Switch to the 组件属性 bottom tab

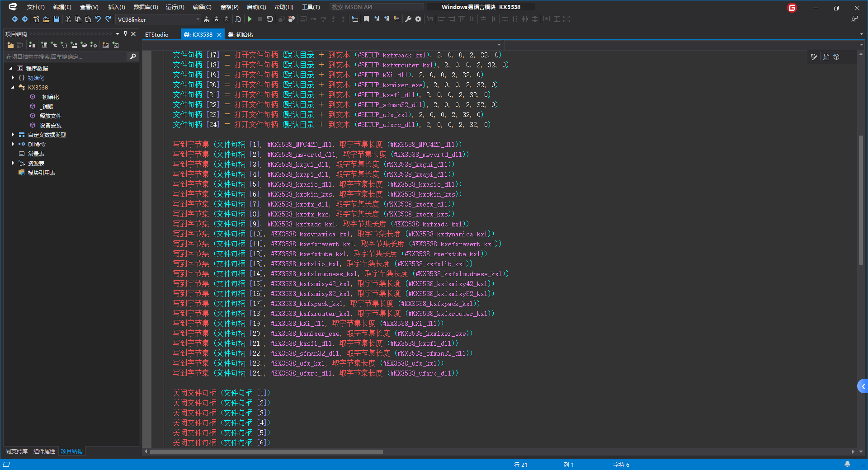pos(44,451)
